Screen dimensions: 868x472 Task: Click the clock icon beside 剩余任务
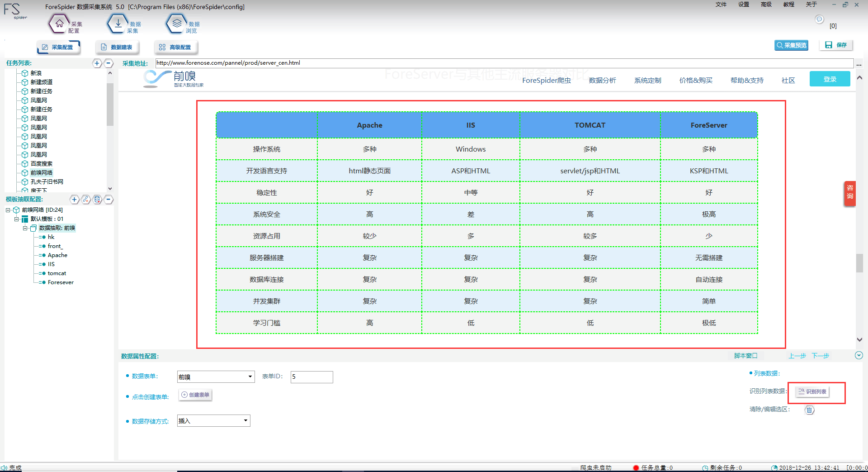pos(705,468)
